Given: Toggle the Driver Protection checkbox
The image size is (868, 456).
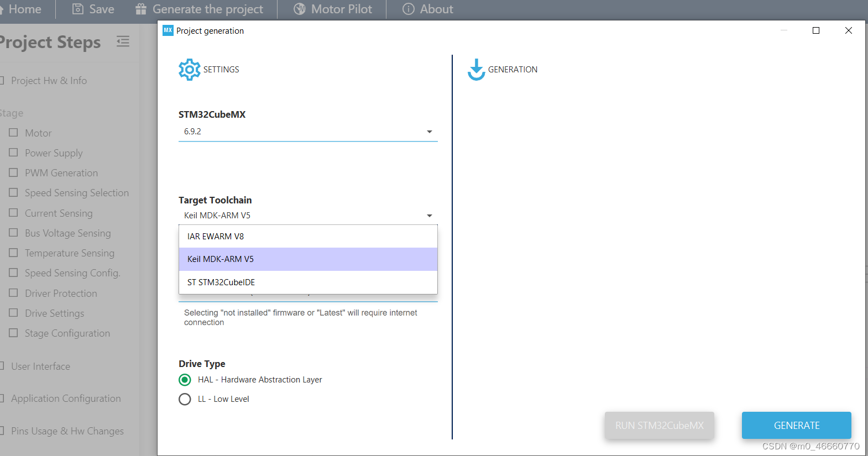Looking at the screenshot, I should tap(13, 293).
